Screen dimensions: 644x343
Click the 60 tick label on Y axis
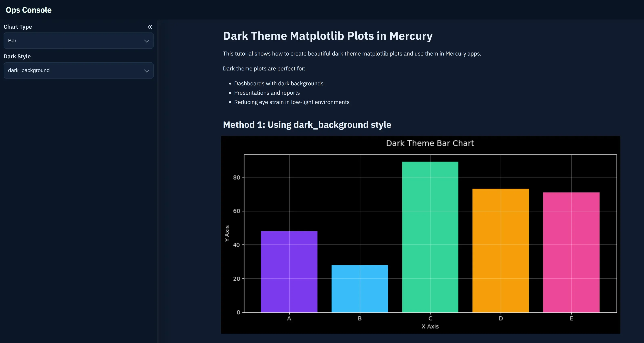pos(237,211)
